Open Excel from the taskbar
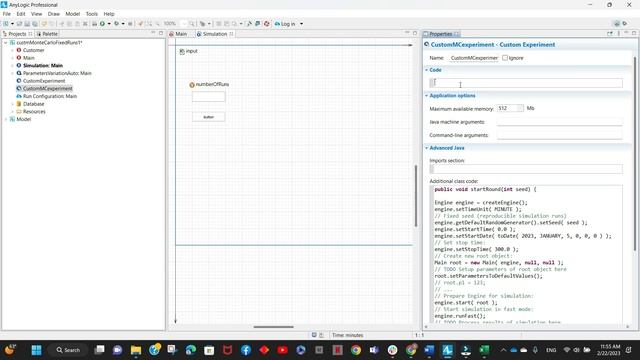The height and width of the screenshot is (360, 640). coord(484,350)
